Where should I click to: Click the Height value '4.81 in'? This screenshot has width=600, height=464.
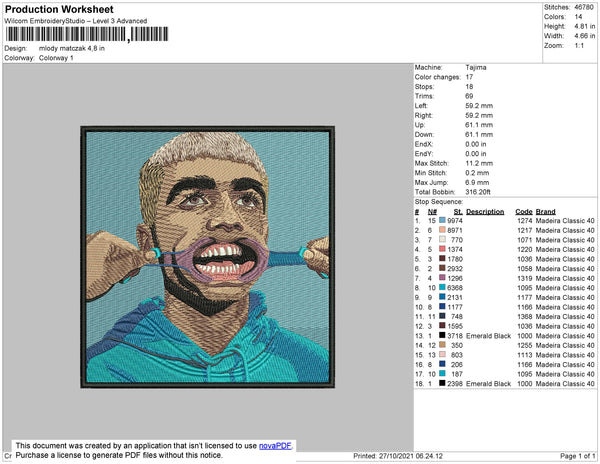click(x=584, y=26)
